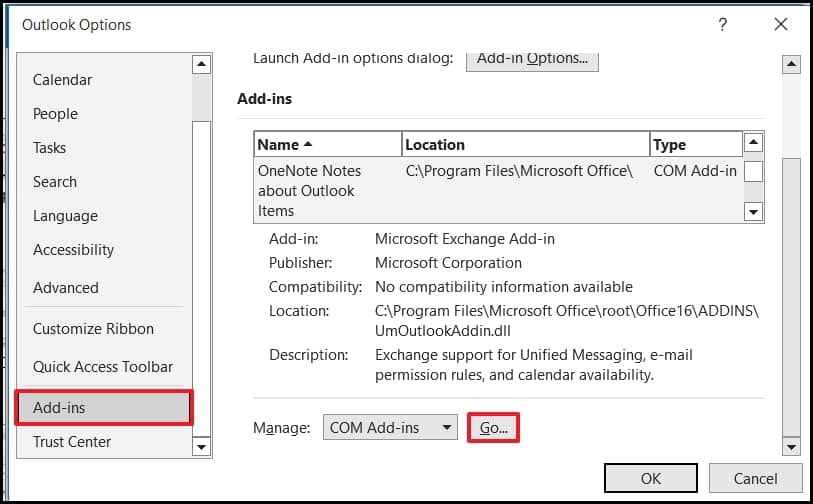Click the main pane scroll up arrow
Viewport: 813px width, 504px height.
click(791, 64)
